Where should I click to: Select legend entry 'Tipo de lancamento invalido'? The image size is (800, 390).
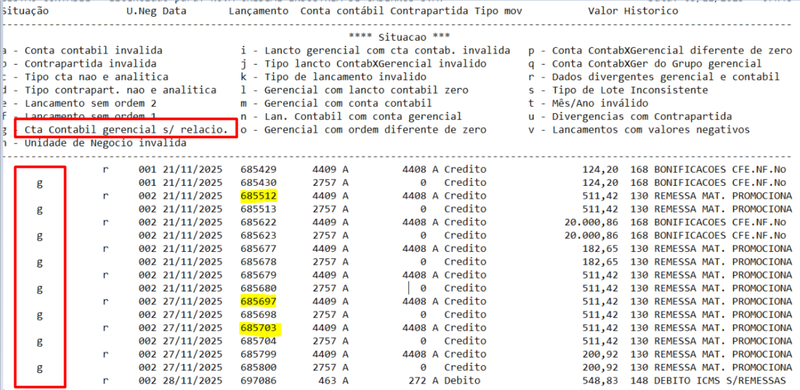345,77
